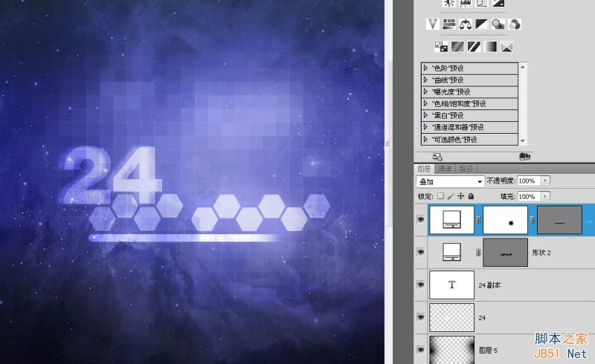The height and width of the screenshot is (364, 595).
Task: Select the white layer mask with black dot
Action: (x=506, y=220)
